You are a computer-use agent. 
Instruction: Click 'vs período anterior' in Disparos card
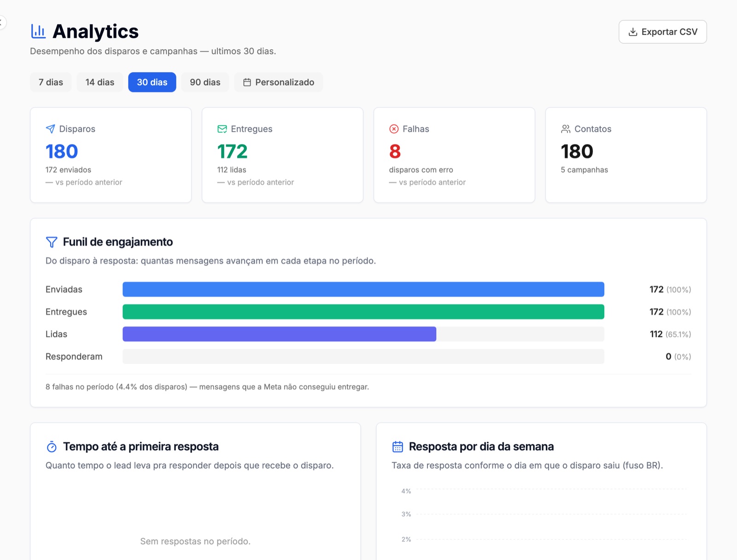88,182
